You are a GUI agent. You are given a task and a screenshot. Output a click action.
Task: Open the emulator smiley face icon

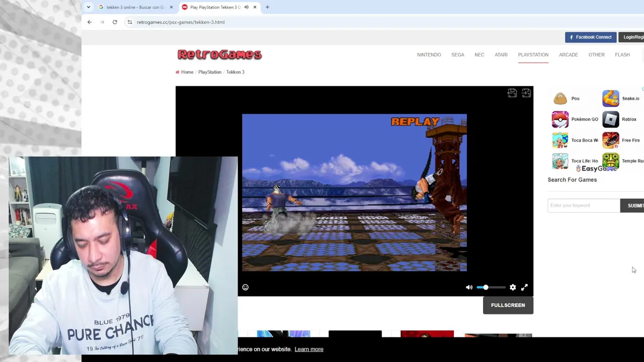click(x=246, y=287)
